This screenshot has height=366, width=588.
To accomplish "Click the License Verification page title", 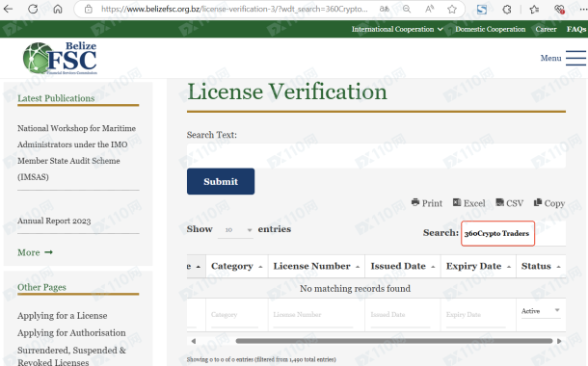I will 287,91.
